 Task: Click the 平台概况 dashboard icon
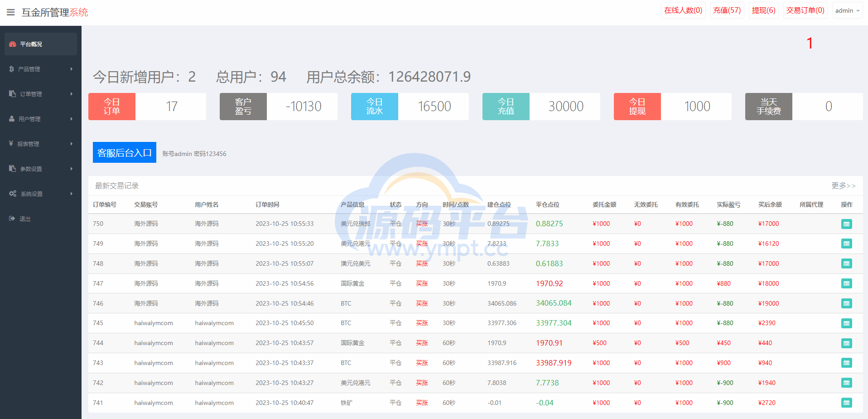pyautogui.click(x=13, y=44)
